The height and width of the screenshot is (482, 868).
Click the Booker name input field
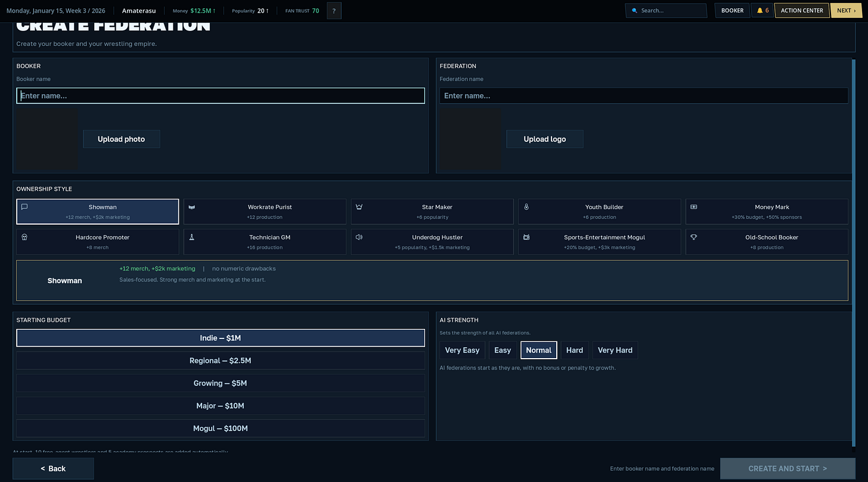click(221, 96)
